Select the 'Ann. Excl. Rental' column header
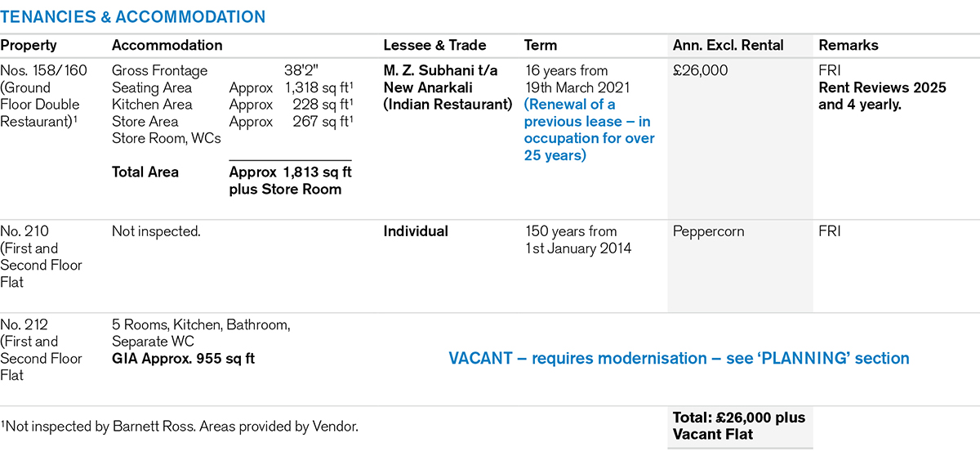The height and width of the screenshot is (456, 980). (728, 46)
